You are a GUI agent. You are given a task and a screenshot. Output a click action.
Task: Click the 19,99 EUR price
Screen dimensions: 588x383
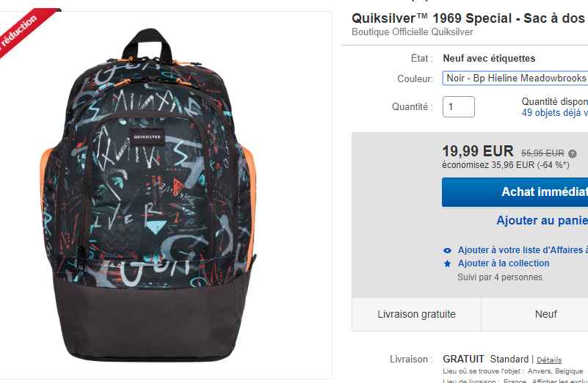click(x=478, y=151)
